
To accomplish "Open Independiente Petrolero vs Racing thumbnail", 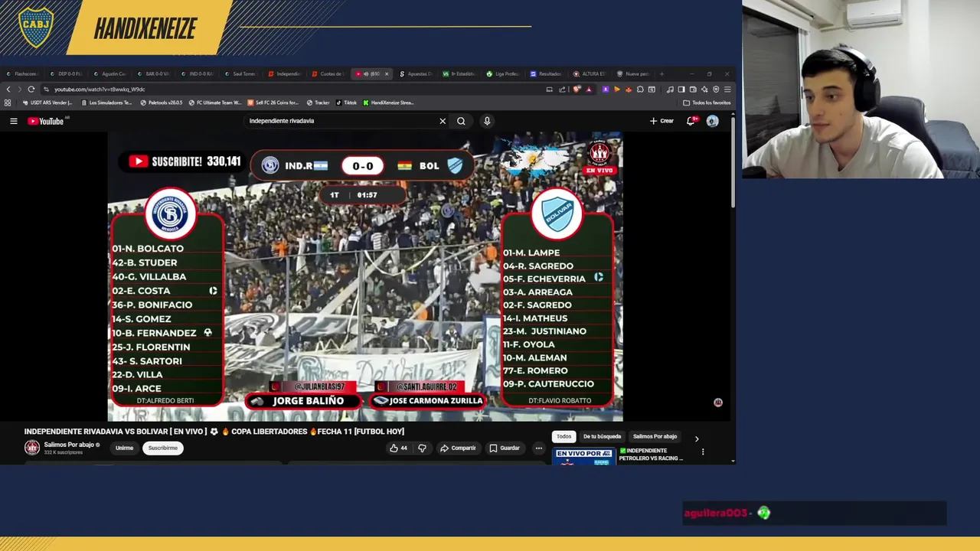I will 584,457.
